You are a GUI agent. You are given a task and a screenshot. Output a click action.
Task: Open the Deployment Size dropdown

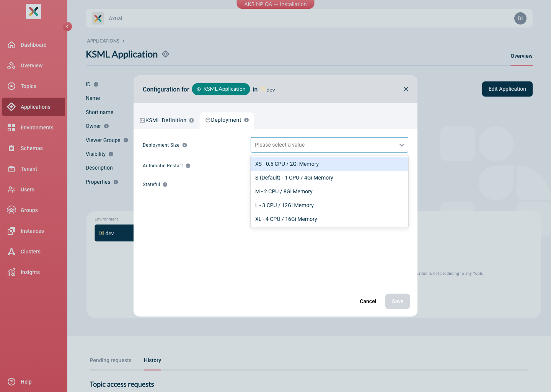[x=329, y=145]
